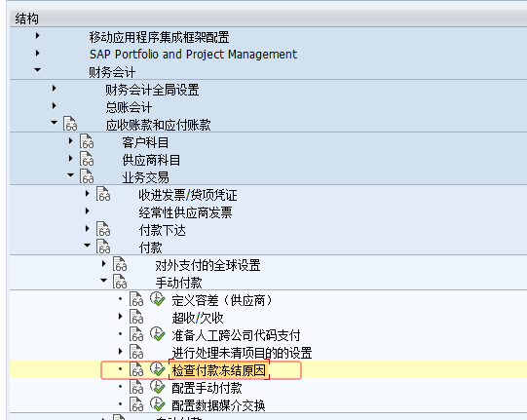Select the 检查付款冻结原因 activity text
This screenshot has width=527, height=420.
coord(219,370)
